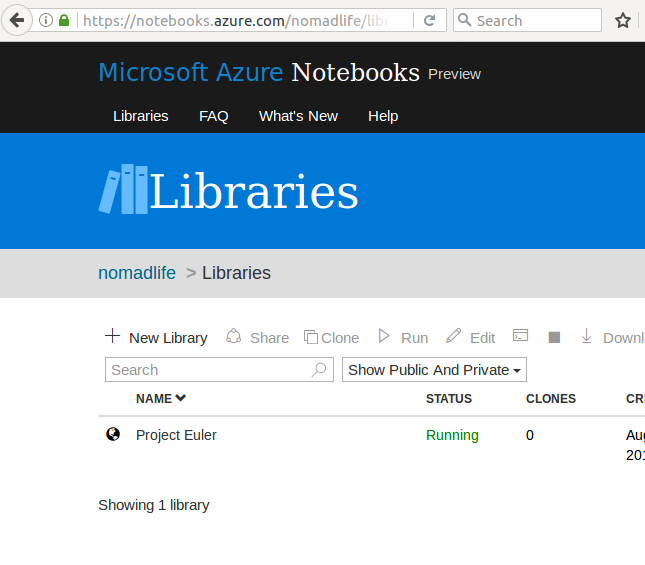Click the Share recycle-style icon
This screenshot has width=645, height=565.
pos(234,336)
